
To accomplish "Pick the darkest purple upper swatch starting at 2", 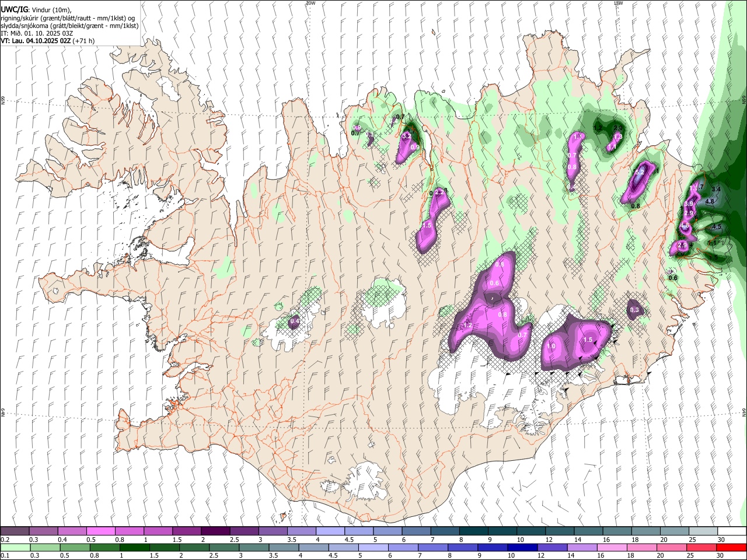I will point(215,531).
